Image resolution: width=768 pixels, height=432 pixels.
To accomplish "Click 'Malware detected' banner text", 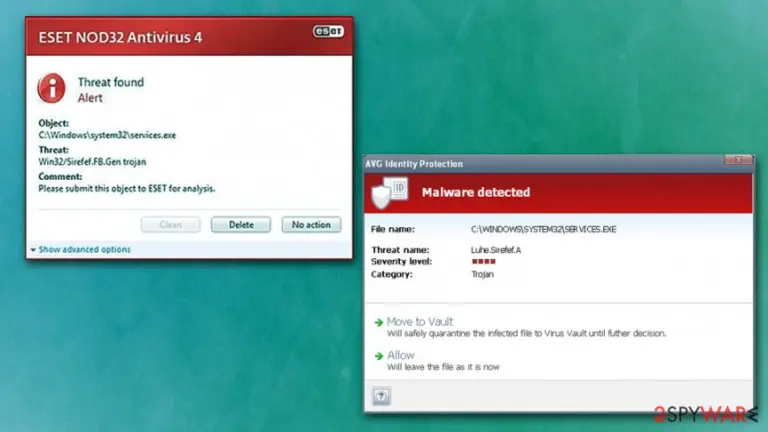I will click(476, 192).
